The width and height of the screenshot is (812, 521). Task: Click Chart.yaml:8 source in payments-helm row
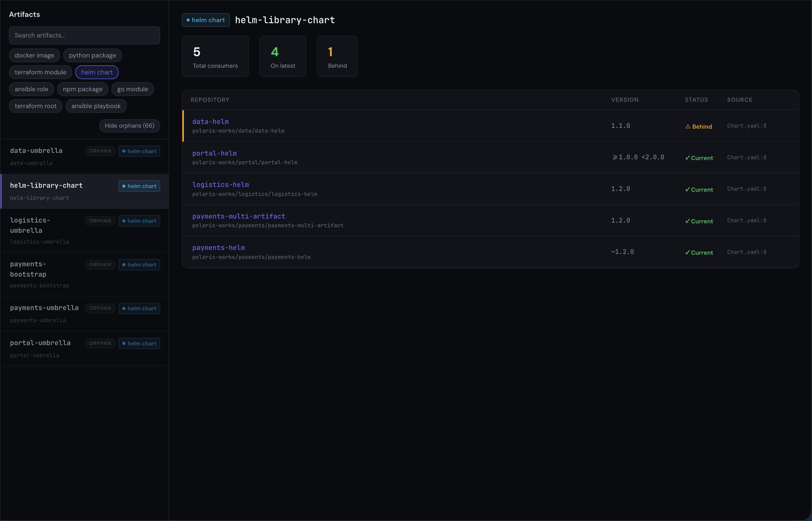747,252
